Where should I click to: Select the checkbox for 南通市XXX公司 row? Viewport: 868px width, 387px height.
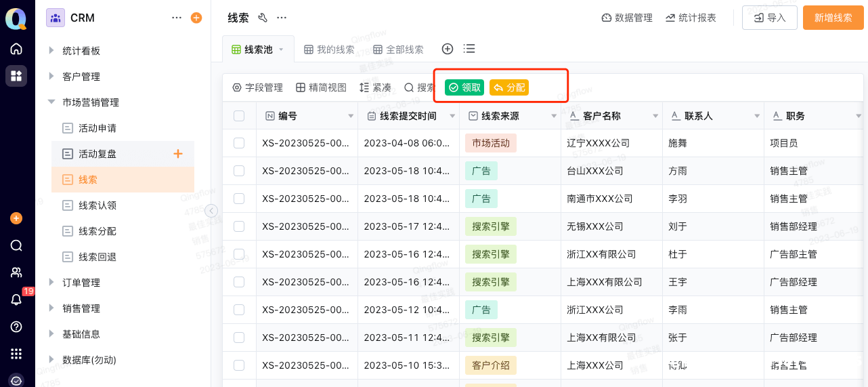click(239, 199)
